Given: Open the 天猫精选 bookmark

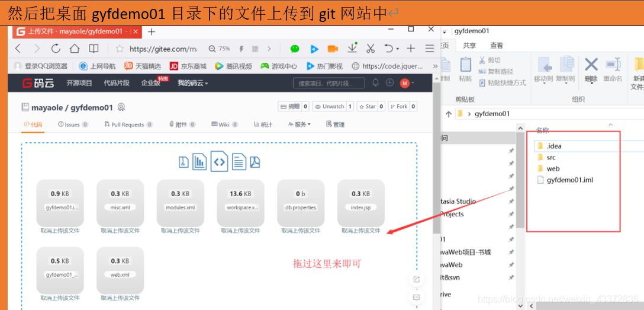Looking at the screenshot, I should [x=143, y=66].
